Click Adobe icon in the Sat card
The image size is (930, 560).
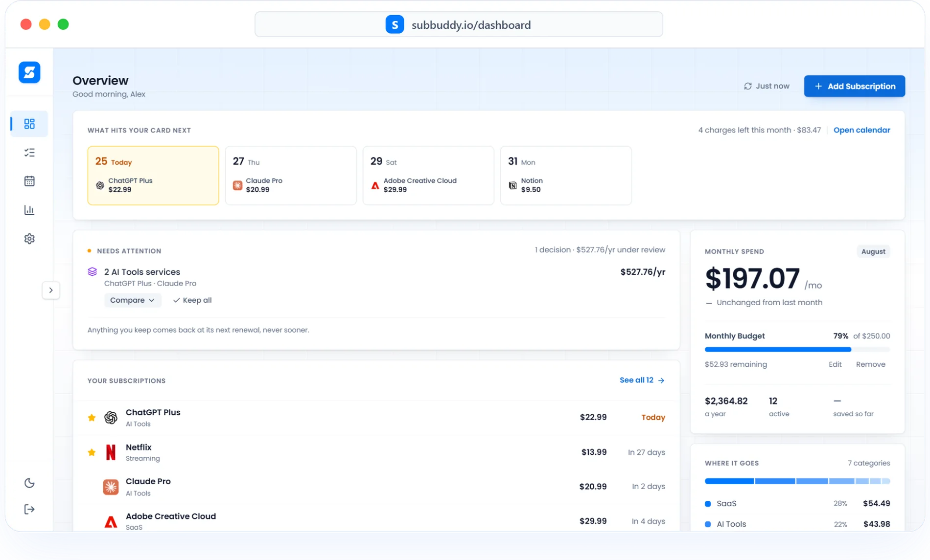click(375, 185)
